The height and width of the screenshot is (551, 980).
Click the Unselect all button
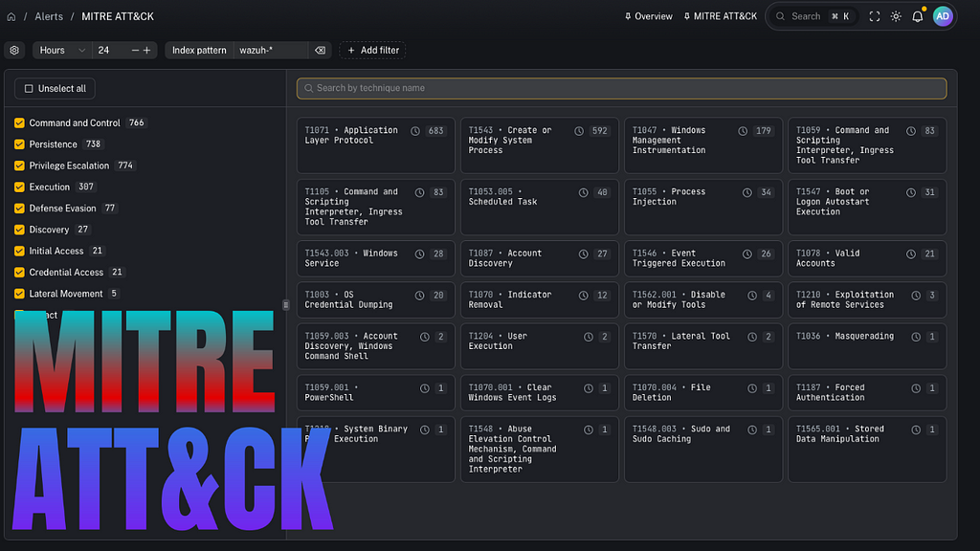55,89
